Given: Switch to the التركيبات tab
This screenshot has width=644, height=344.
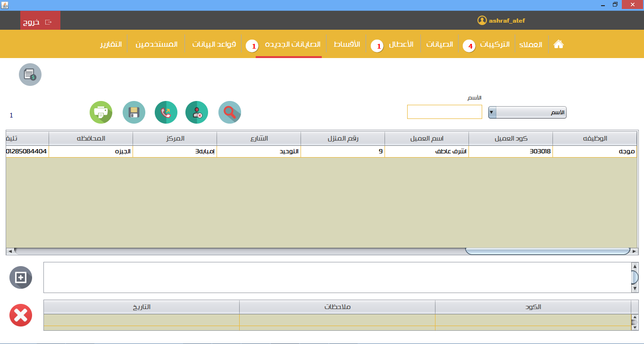Looking at the screenshot, I should coord(495,44).
